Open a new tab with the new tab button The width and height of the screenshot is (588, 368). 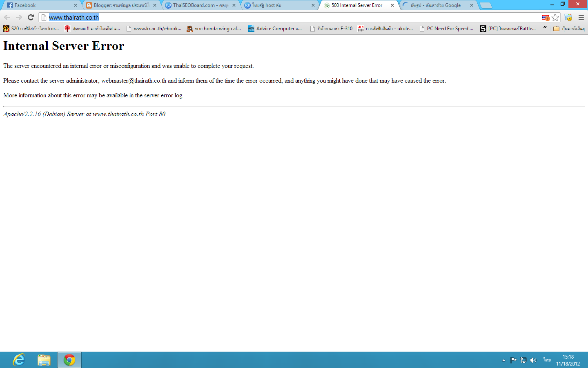click(x=486, y=5)
